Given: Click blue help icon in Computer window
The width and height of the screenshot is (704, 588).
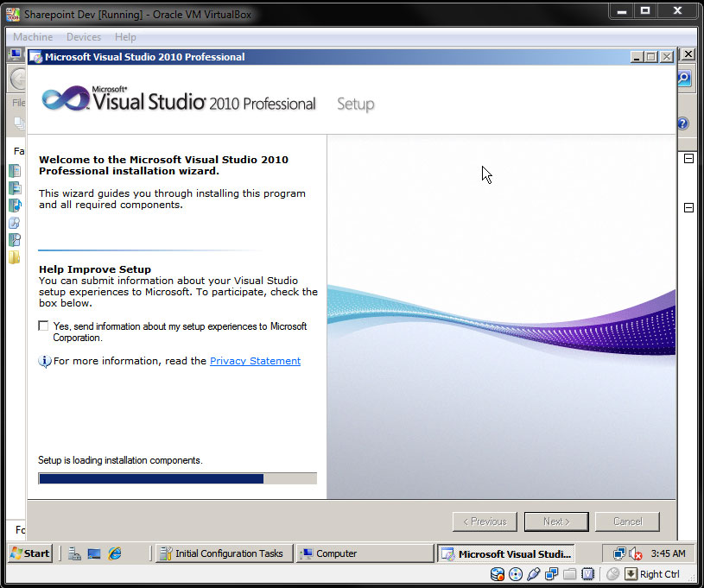Looking at the screenshot, I should (683, 123).
